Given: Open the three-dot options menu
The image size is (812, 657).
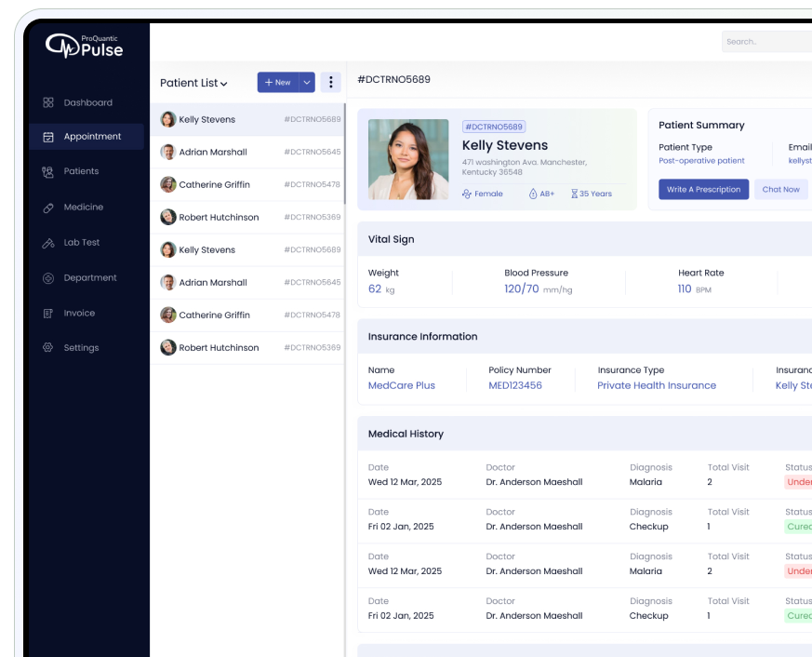Looking at the screenshot, I should (x=330, y=83).
